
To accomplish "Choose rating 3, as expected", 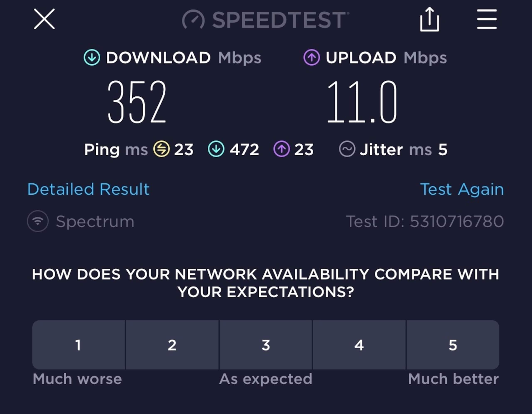I will 266,345.
